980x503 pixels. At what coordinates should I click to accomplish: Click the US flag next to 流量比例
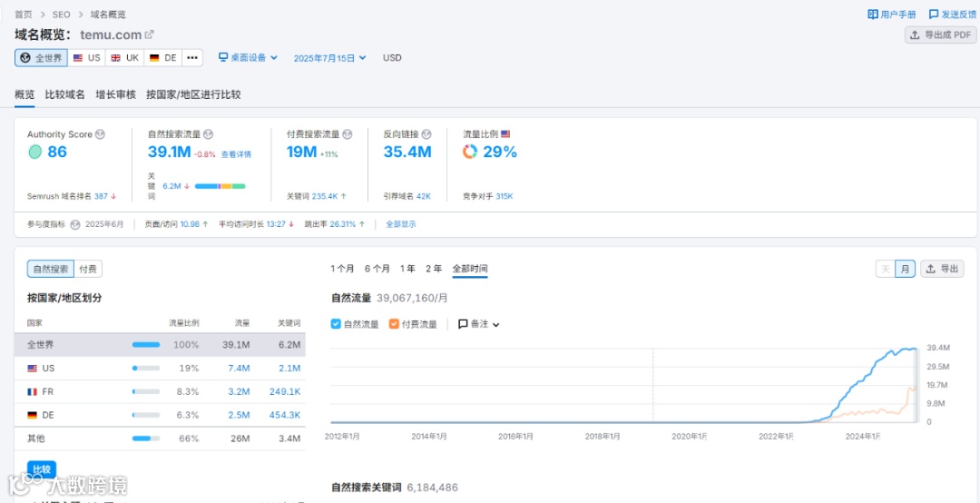pyautogui.click(x=505, y=133)
